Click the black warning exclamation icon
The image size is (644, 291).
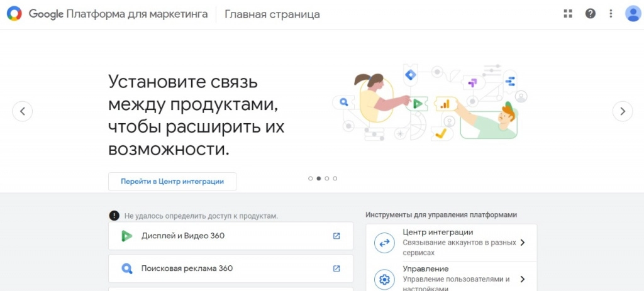point(114,216)
